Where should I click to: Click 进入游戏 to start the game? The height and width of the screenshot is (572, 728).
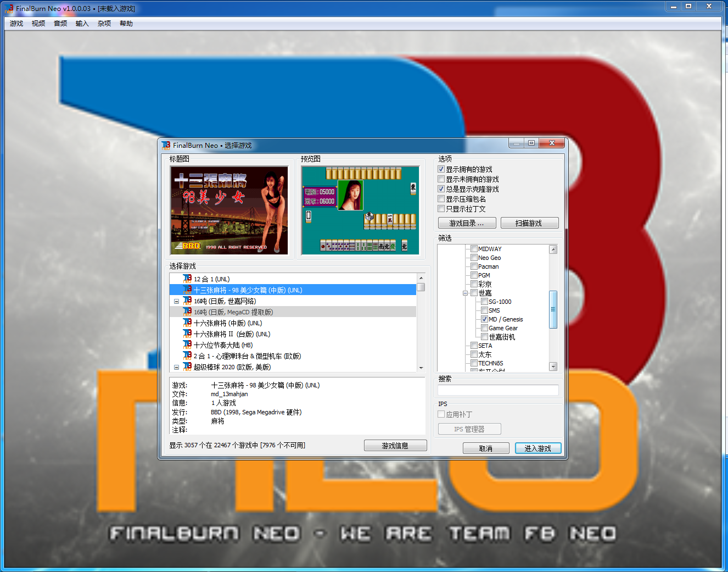[538, 448]
